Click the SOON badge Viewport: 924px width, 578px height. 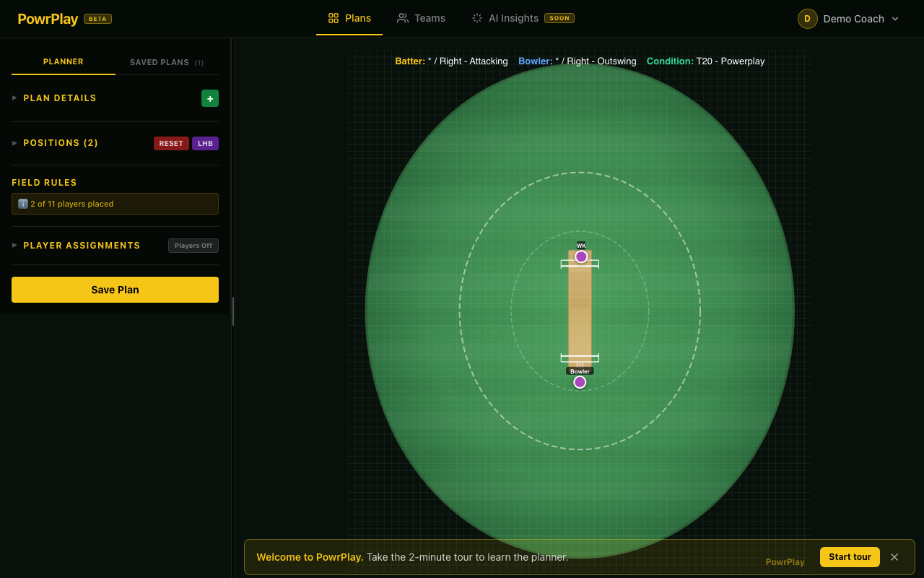(559, 18)
